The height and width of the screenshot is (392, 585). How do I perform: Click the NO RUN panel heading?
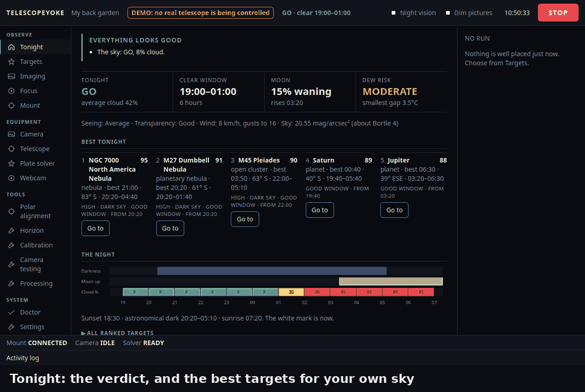point(477,38)
